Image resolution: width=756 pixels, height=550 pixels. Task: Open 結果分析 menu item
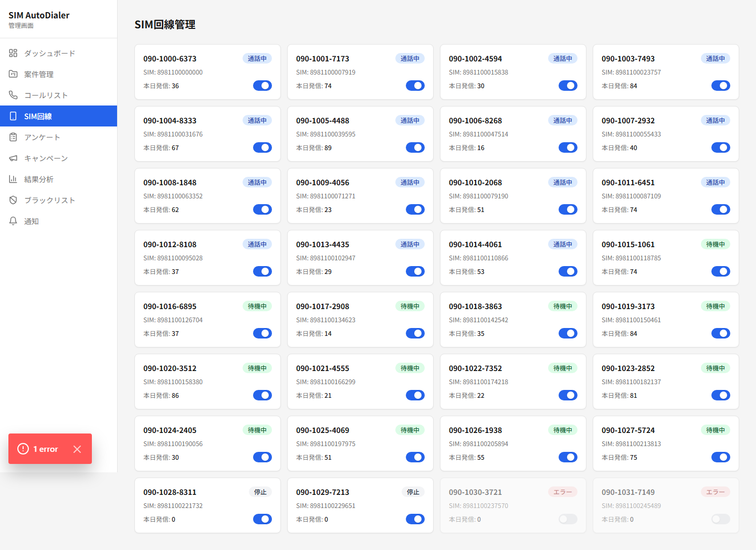58,179
